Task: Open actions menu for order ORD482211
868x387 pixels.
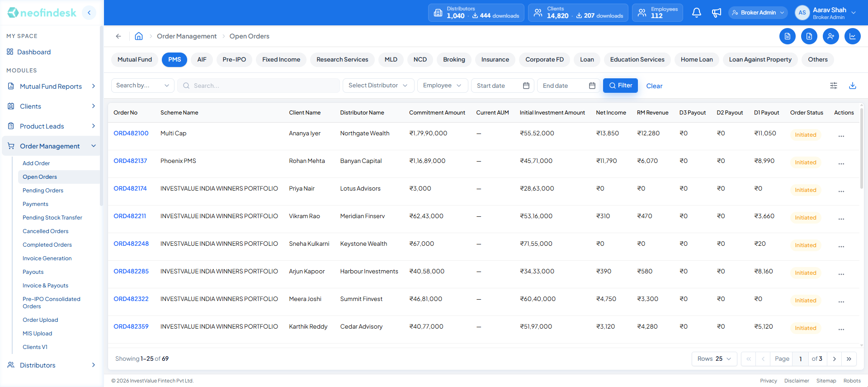Action: pyautogui.click(x=841, y=219)
